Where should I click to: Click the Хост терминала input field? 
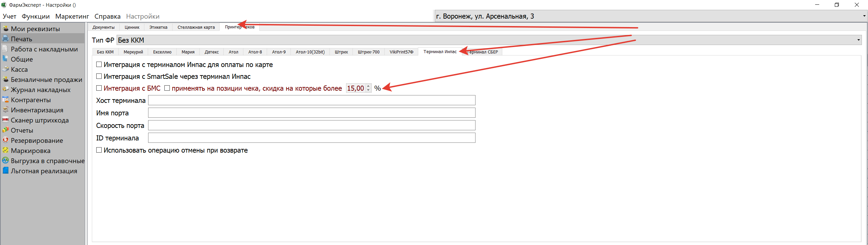[311, 100]
